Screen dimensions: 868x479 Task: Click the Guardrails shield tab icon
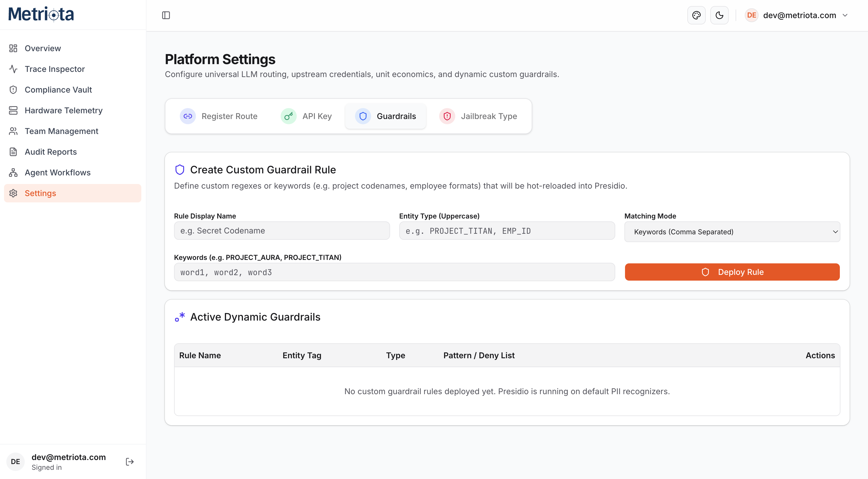point(363,116)
